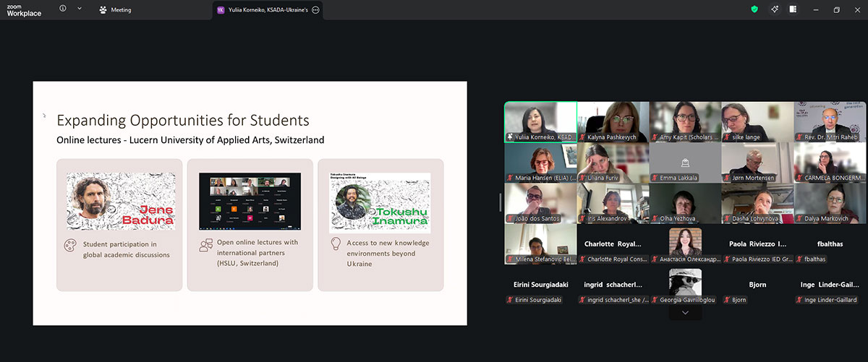Switch to the Meeting tab

[116, 10]
